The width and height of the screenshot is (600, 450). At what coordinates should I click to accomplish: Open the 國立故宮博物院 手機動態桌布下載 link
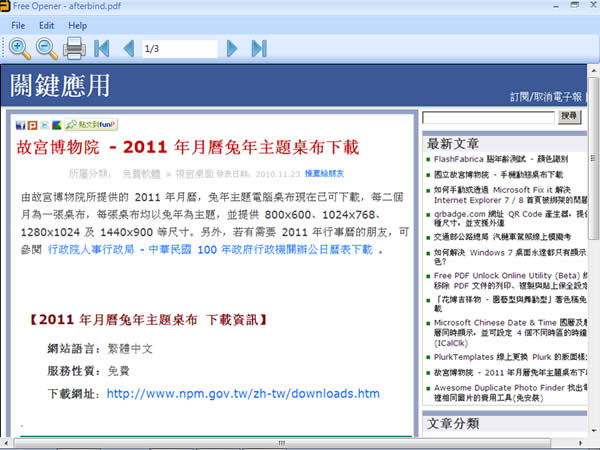pyautogui.click(x=498, y=175)
